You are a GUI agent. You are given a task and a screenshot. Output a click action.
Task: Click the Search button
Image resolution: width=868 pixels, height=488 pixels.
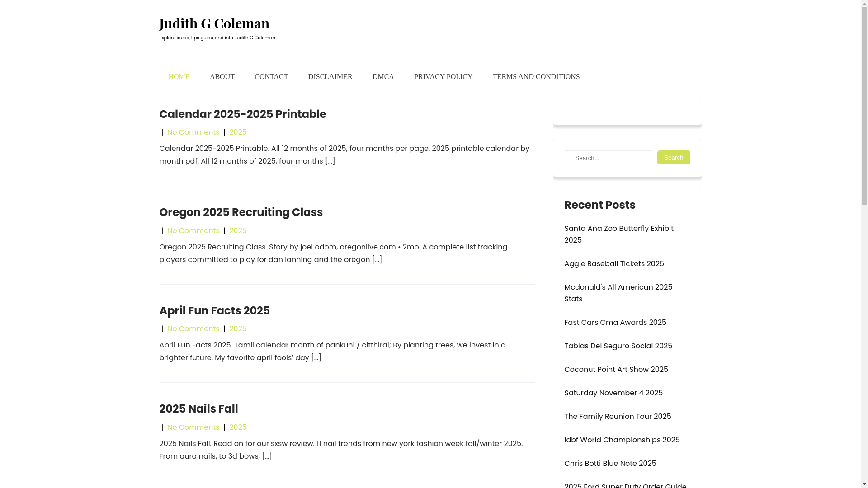click(x=674, y=158)
